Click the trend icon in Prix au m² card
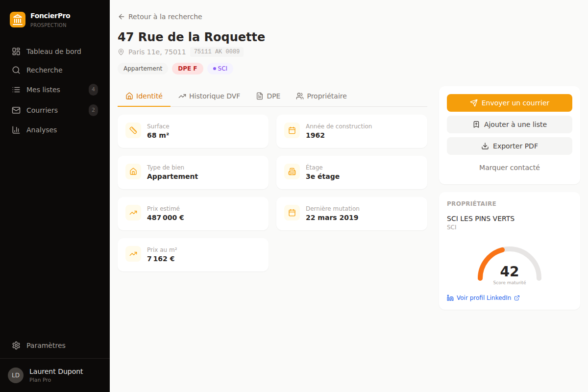Screen dimensions: 588x392 click(133, 254)
